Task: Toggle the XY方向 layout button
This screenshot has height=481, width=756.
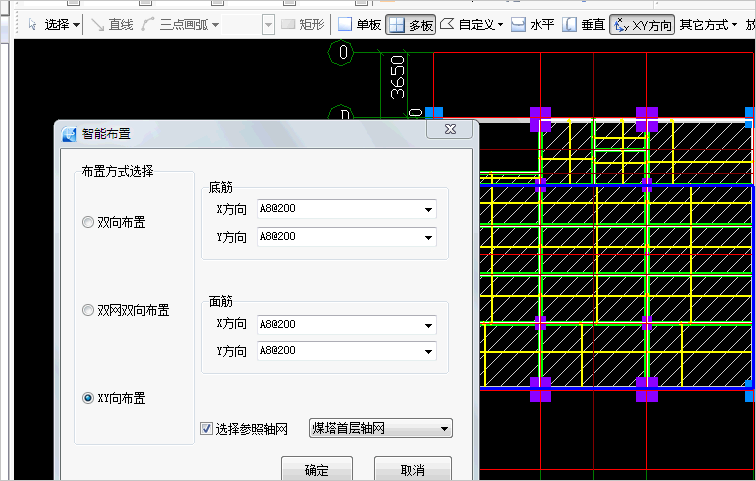Action: tap(642, 24)
